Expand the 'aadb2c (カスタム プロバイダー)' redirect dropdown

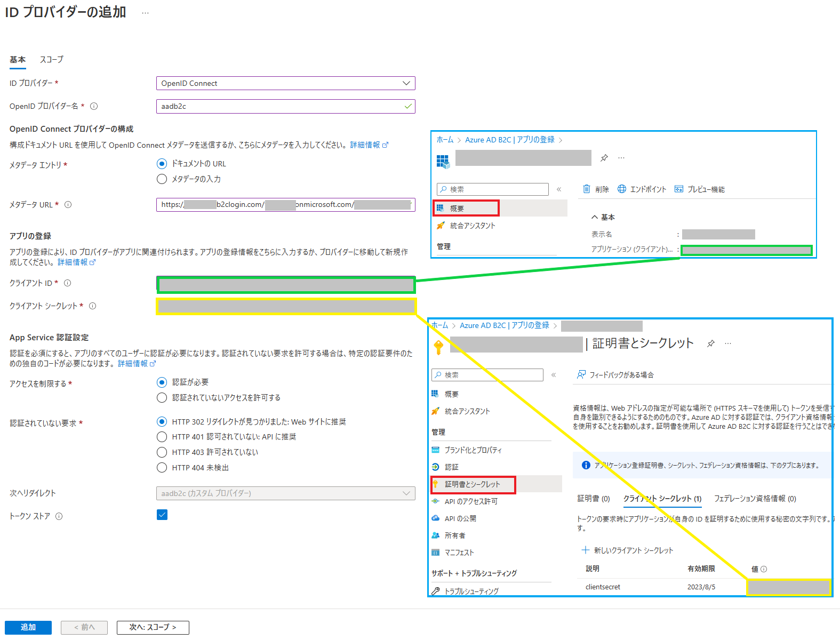(285, 493)
